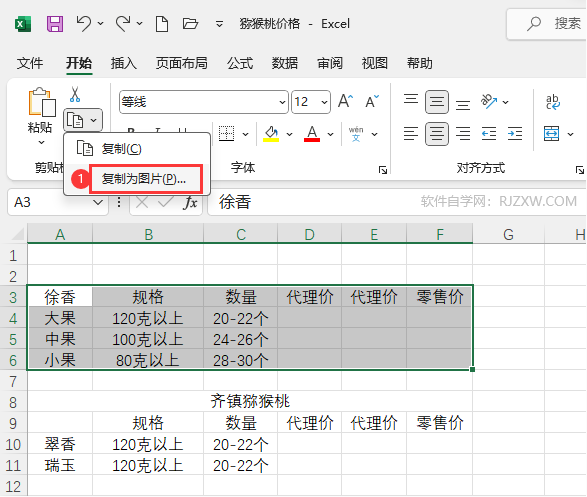
Task: Click the text orientation icon
Action: click(489, 101)
